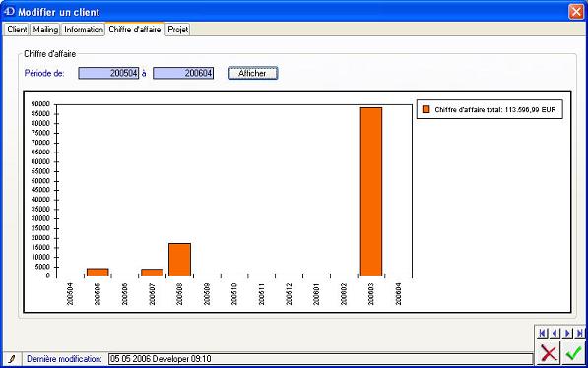Go to the next record
The width and height of the screenshot is (588, 368).
(567, 333)
